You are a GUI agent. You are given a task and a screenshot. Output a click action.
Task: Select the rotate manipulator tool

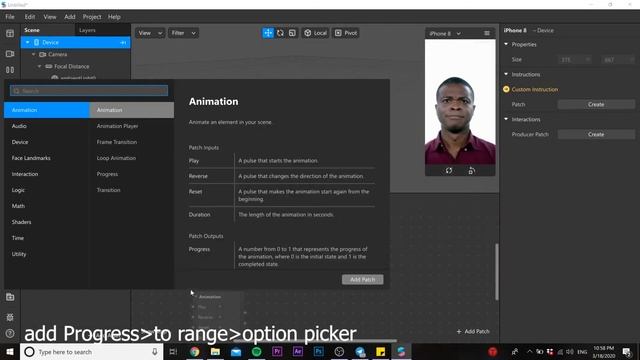(x=280, y=33)
